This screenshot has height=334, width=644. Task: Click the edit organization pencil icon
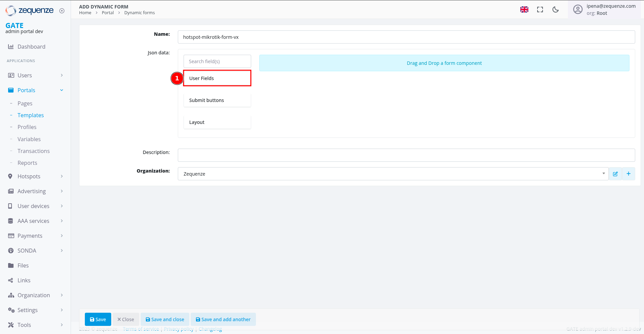click(x=615, y=174)
